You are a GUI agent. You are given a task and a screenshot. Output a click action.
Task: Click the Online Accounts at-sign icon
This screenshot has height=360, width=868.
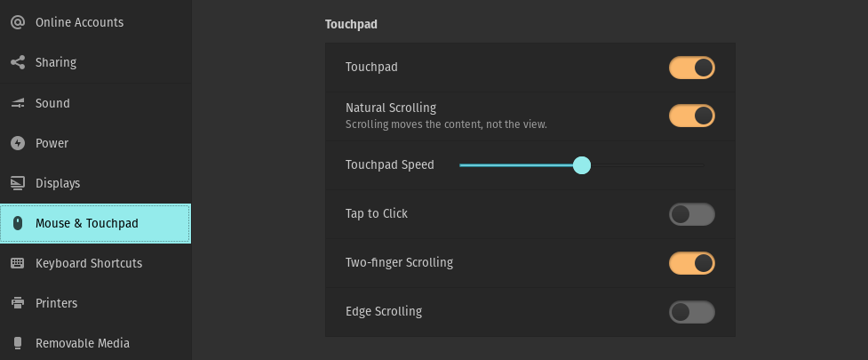(18, 22)
